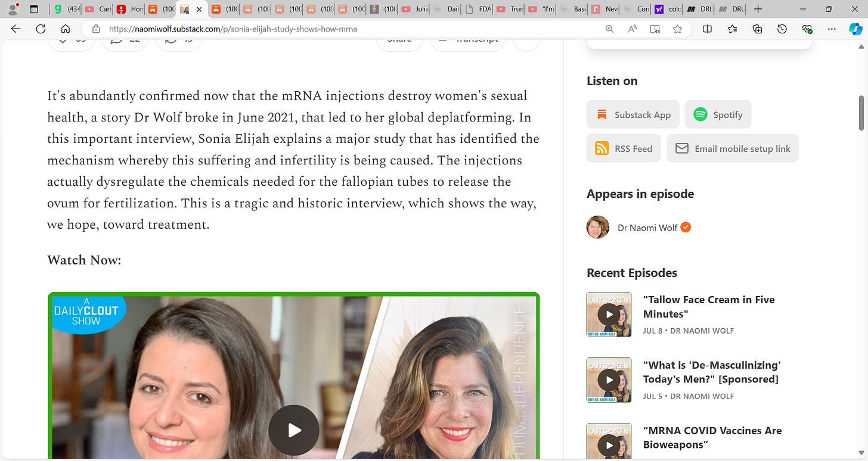The height and width of the screenshot is (461, 868).
Task: Open the Copilot sidebar
Action: point(855,29)
